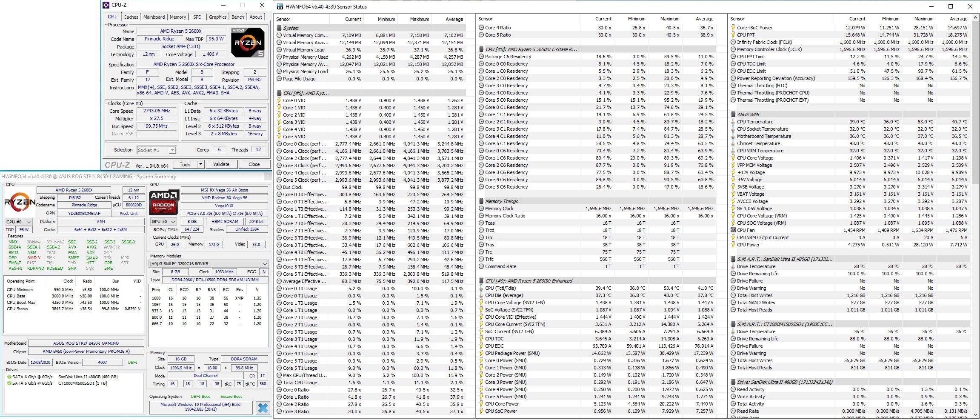Click the lightning icon beside CPU Package Power (SMU)
The height and width of the screenshot is (420, 980).
tap(481, 353)
